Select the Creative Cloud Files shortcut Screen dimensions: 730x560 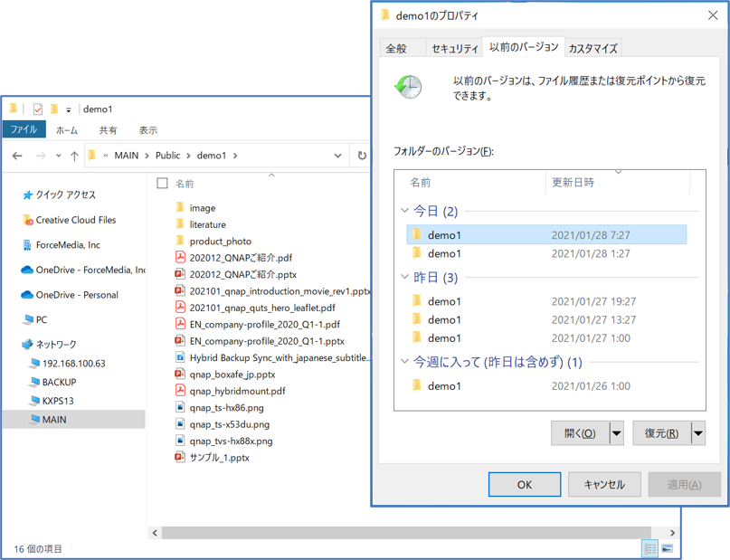click(x=75, y=220)
